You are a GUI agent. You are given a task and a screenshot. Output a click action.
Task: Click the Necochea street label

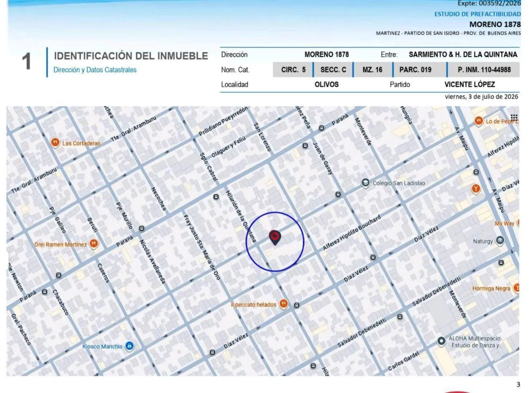click(159, 199)
